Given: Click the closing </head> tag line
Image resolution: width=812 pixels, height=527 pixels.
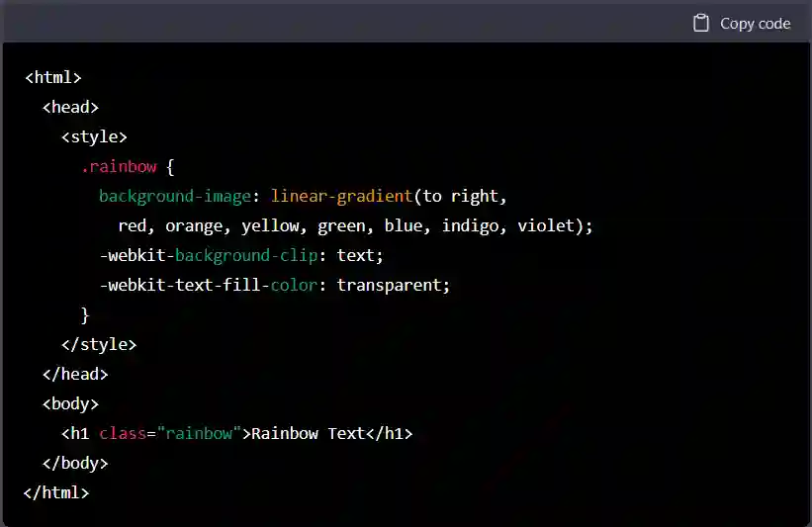Looking at the screenshot, I should pyautogui.click(x=75, y=375).
